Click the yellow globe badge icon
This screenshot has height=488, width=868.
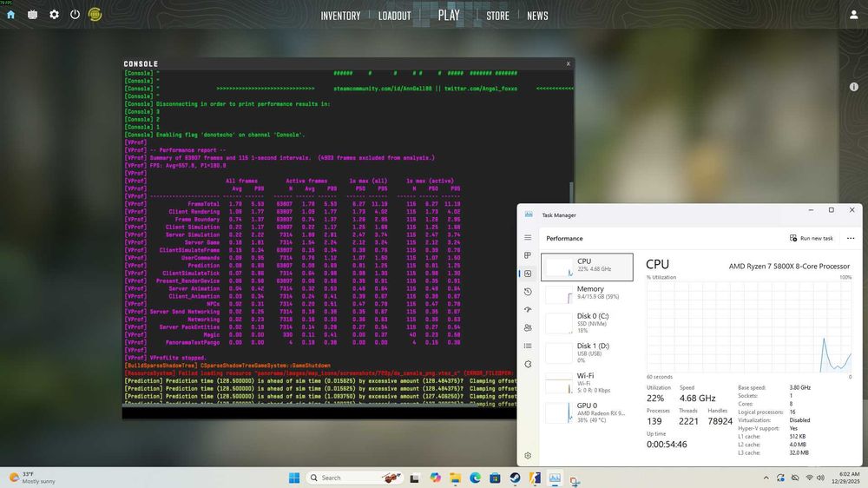(x=95, y=15)
